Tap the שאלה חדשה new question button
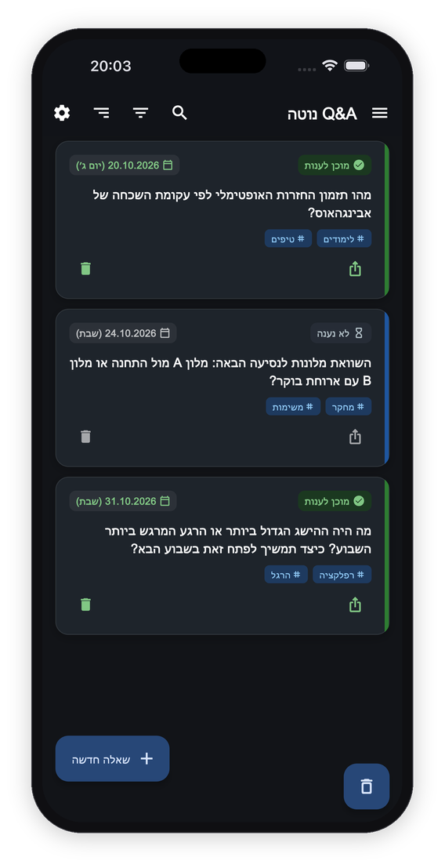Screen dimensions: 445x868 pyautogui.click(x=112, y=758)
